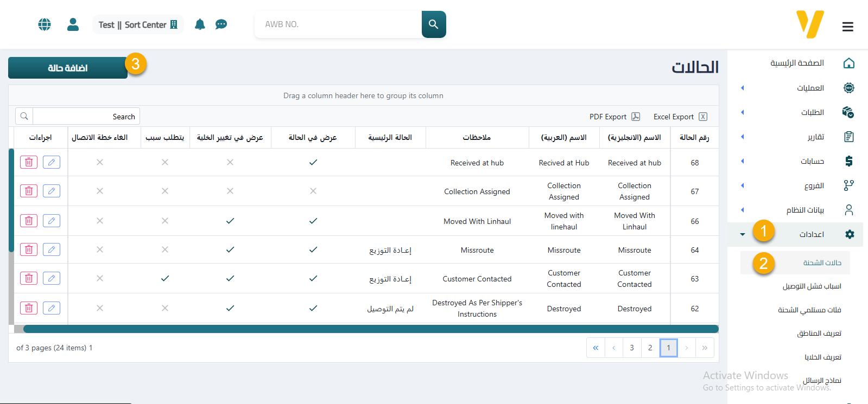Open الصفحة الرئيسية home page
The height and width of the screenshot is (404, 868).
point(797,63)
